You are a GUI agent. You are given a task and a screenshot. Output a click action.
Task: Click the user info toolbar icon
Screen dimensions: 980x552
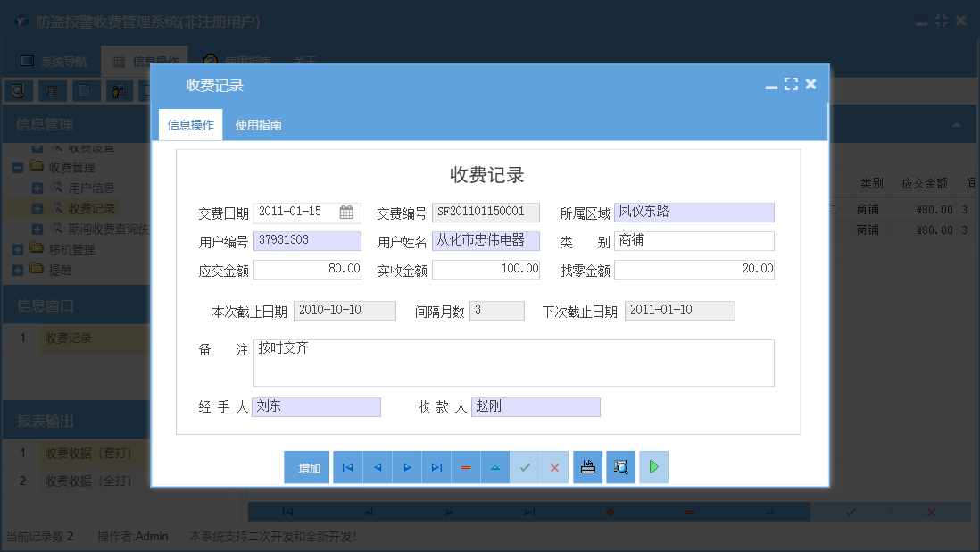[x=119, y=90]
